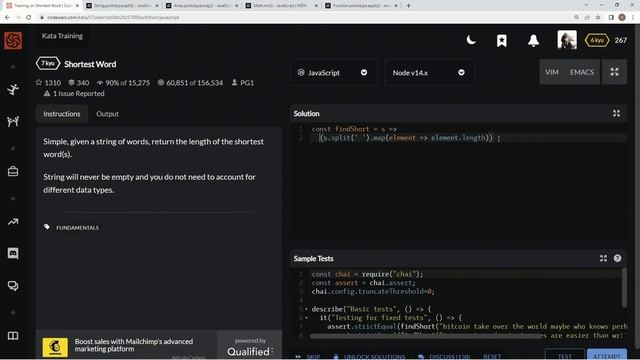Click the 267 honor points
The width and height of the screenshot is (640, 360).
[620, 40]
